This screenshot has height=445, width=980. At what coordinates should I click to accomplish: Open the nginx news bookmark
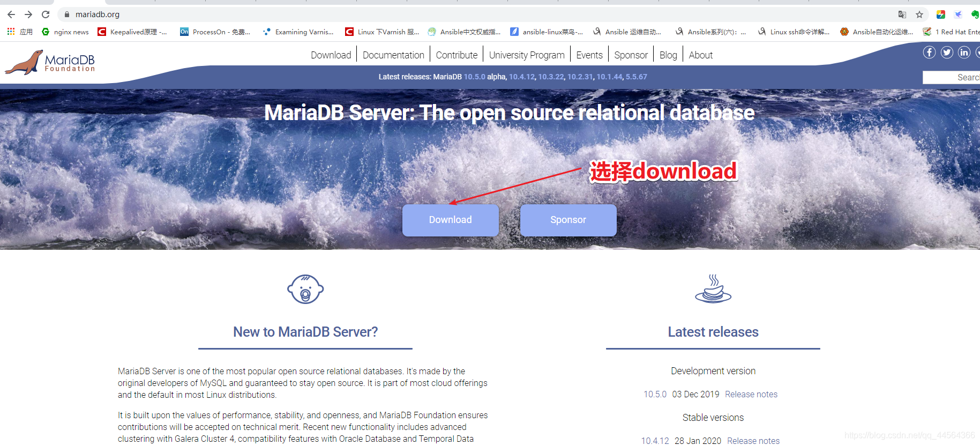point(65,32)
